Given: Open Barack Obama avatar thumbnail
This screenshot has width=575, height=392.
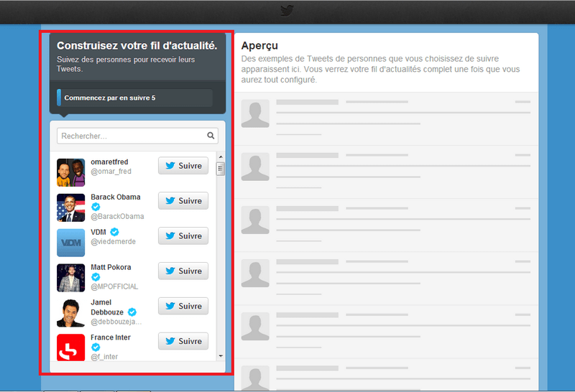Looking at the screenshot, I should point(70,207).
